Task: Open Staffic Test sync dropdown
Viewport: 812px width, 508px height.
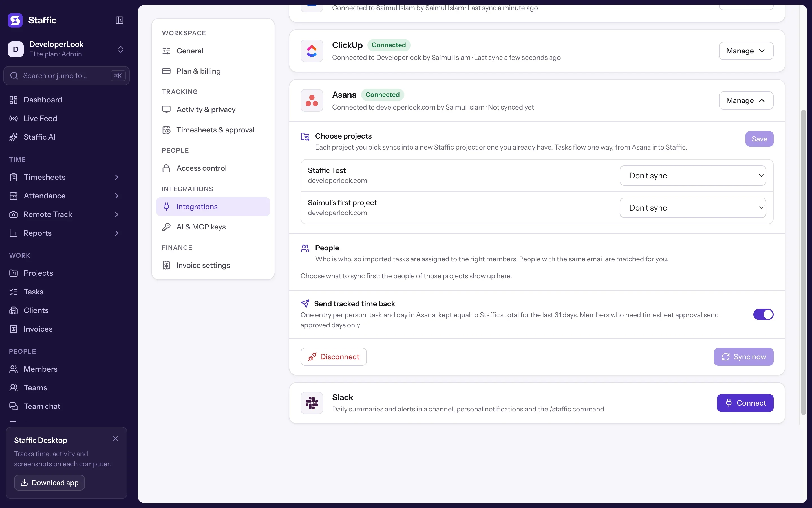Action: [693, 175]
